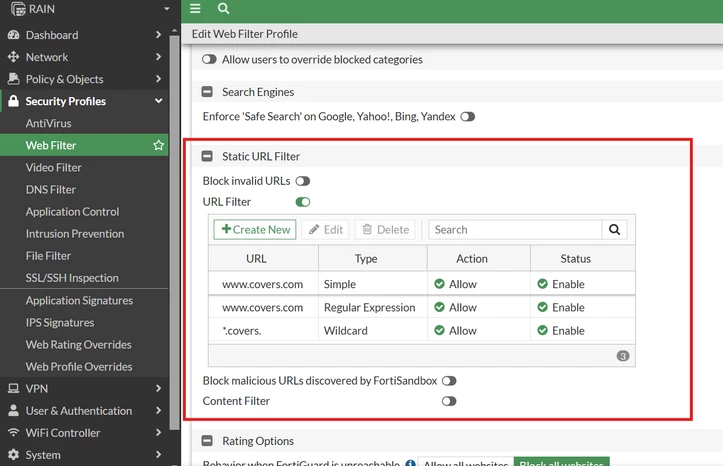Click Enable status in the Wildcard row

[x=561, y=330]
